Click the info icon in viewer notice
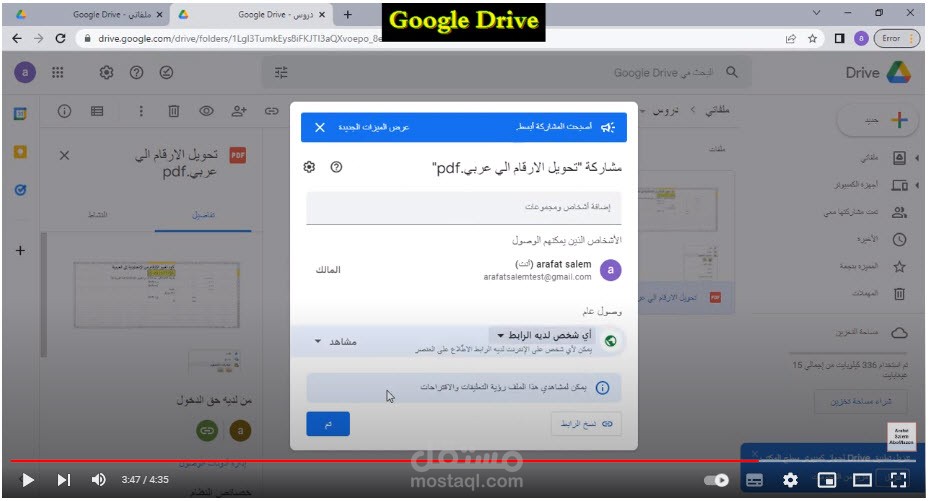The width and height of the screenshot is (934, 501). [603, 388]
